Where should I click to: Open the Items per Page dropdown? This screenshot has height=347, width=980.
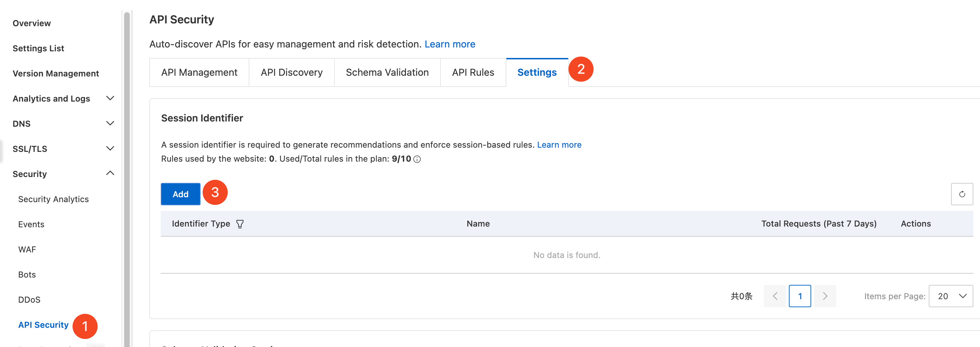[x=950, y=296]
